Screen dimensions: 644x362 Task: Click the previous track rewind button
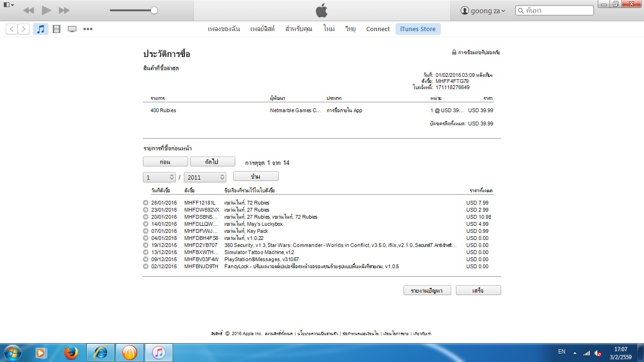28,10
